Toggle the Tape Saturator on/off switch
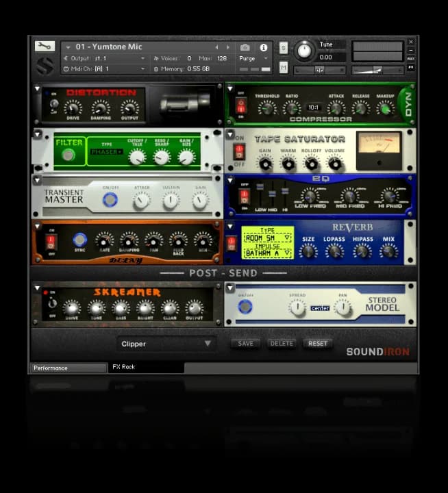 pos(239,151)
